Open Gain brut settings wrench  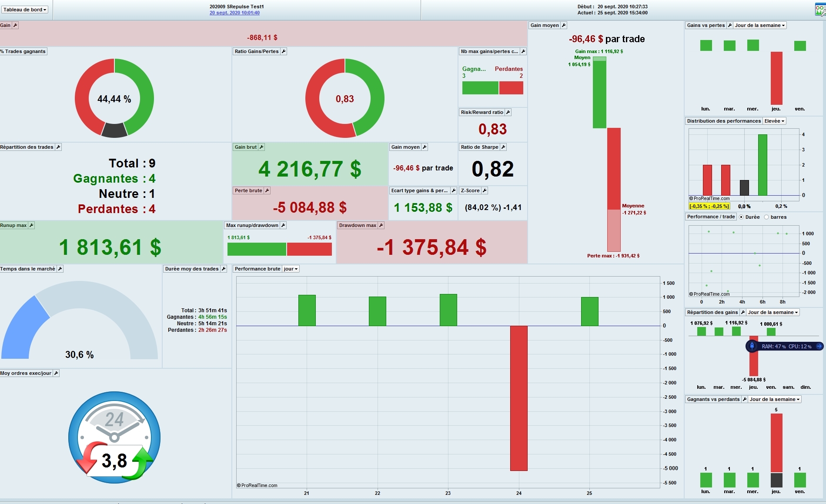(x=261, y=147)
